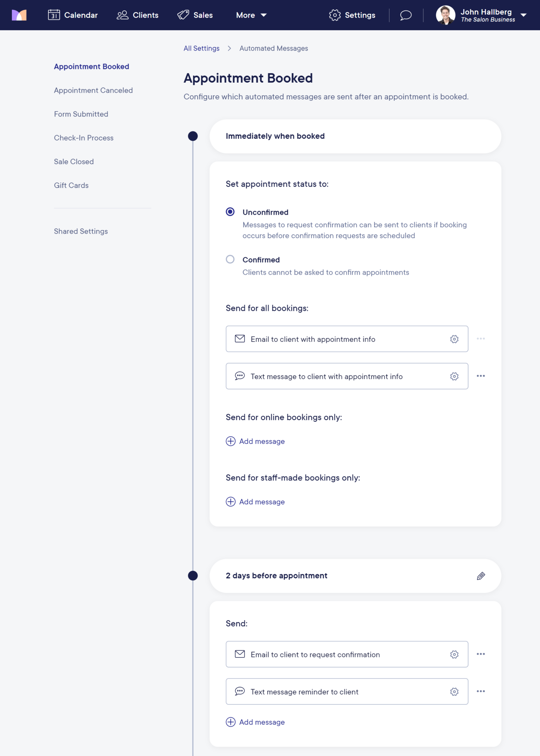The image size is (540, 756).
Task: Open the Calendar section in top navigation
Action: point(73,15)
